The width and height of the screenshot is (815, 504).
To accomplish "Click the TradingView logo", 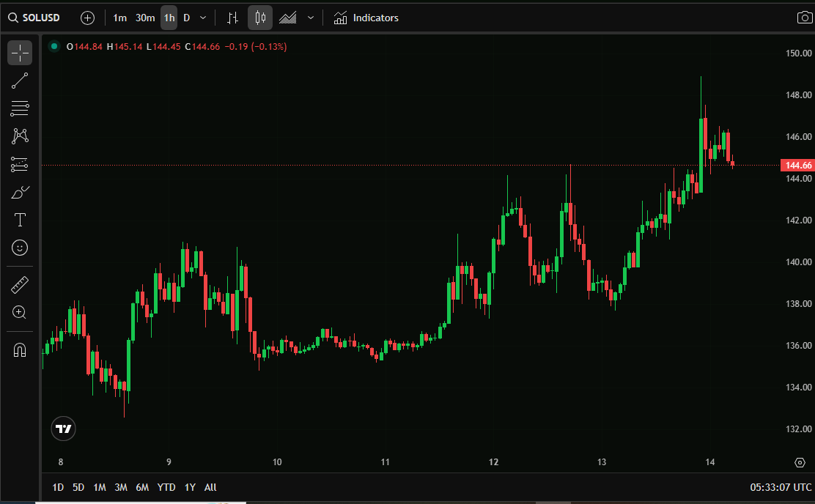I will 64,429.
